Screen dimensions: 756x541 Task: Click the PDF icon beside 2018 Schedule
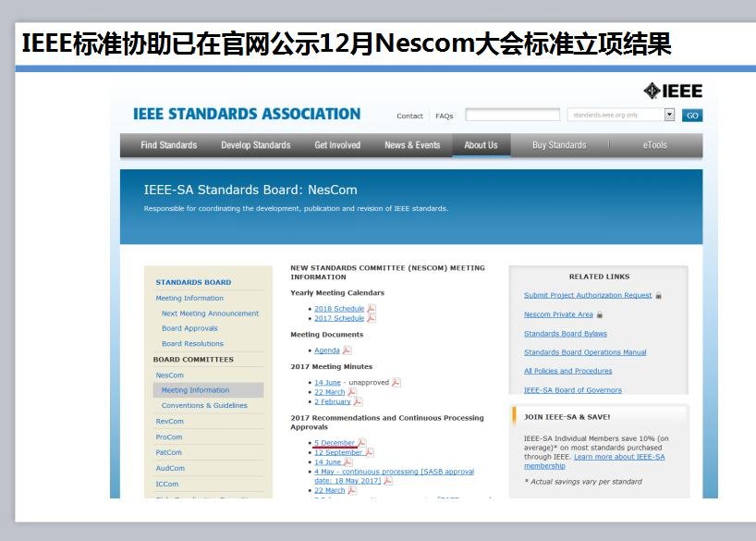pos(372,309)
